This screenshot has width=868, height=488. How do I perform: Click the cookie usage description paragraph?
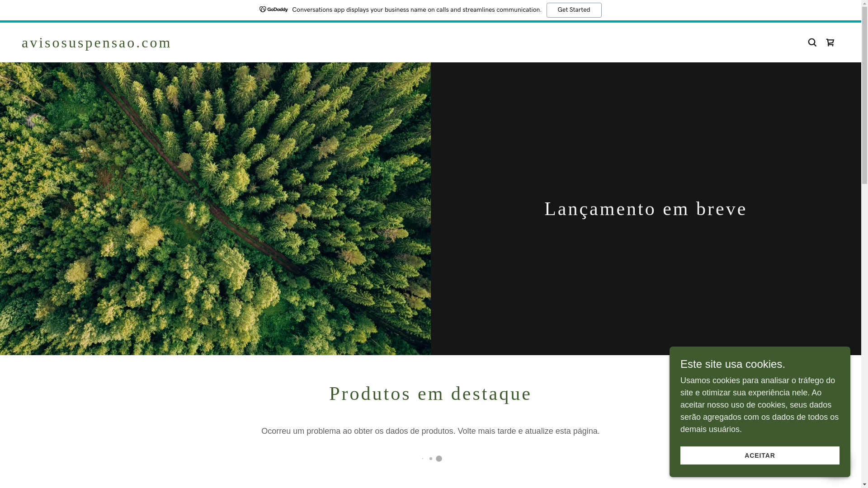click(x=759, y=405)
